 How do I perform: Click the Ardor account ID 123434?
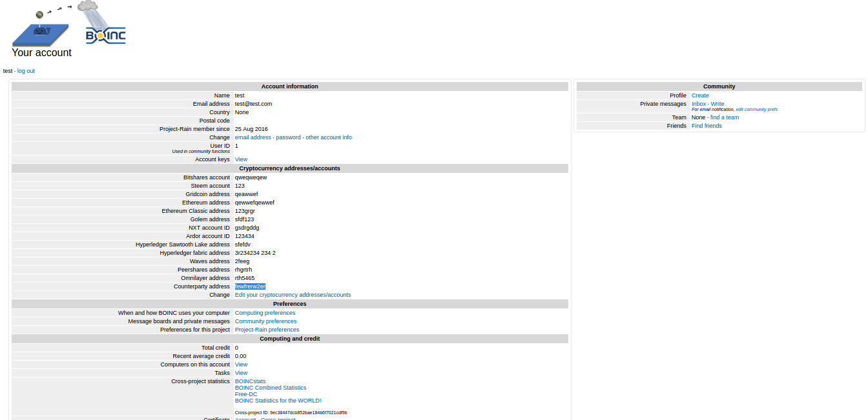click(245, 236)
